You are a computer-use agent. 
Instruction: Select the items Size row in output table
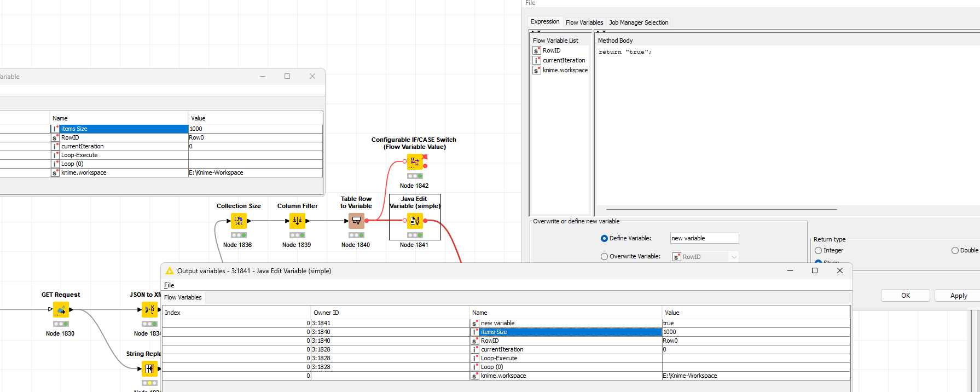[506, 332]
